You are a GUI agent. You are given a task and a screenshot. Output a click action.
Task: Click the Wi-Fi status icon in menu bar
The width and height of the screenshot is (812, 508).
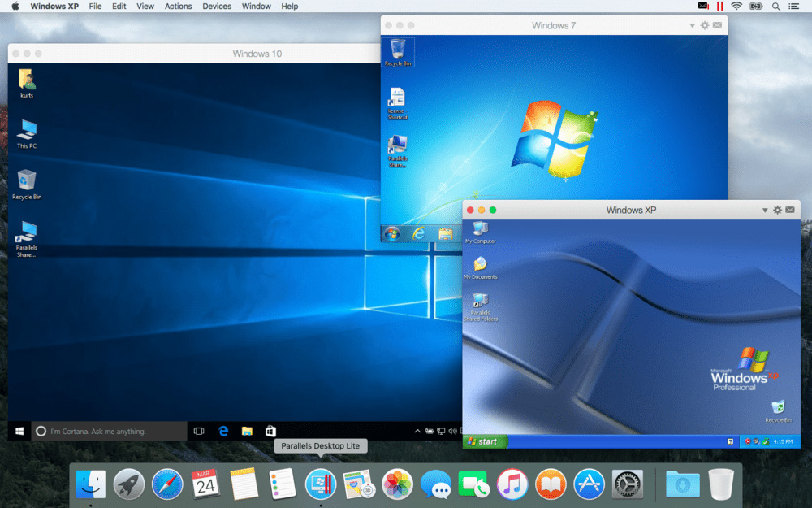736,7
